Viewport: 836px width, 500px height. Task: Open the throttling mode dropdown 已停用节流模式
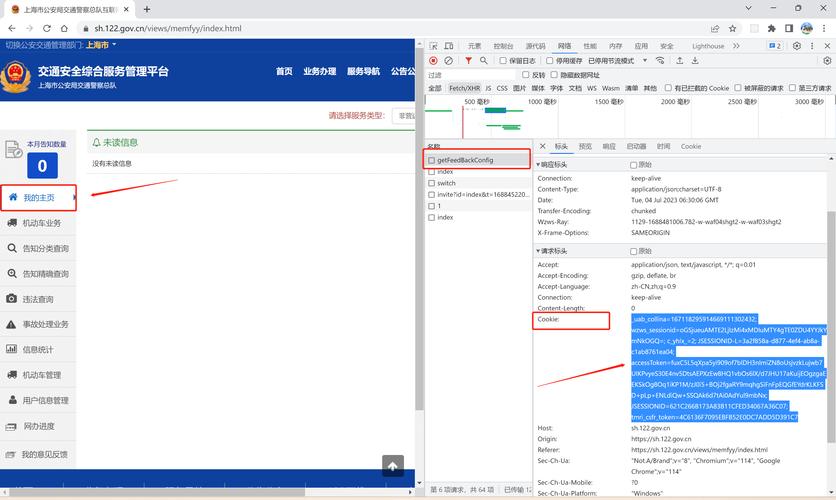(615, 61)
